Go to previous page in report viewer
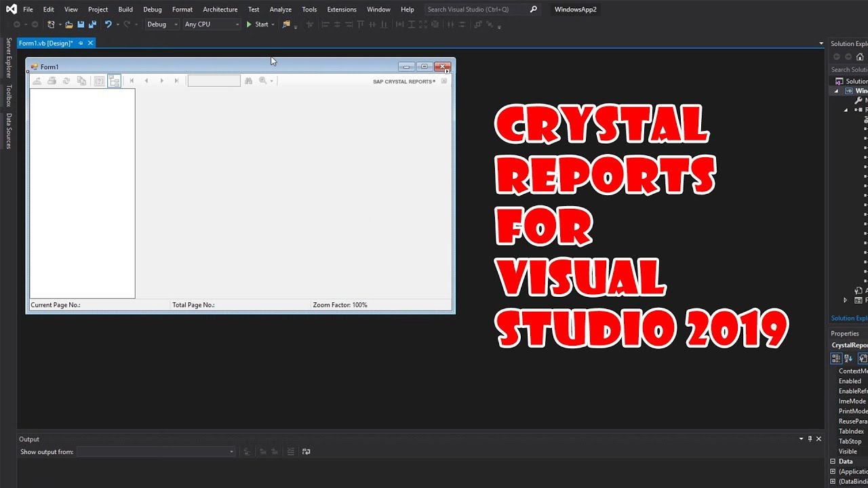Viewport: 868px width, 488px height. tap(146, 81)
